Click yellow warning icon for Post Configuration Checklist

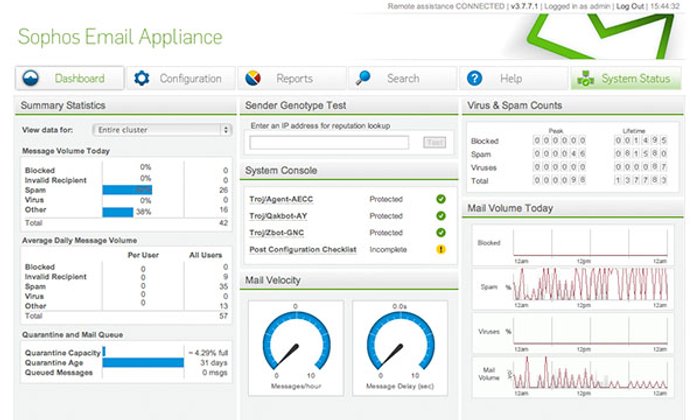click(441, 249)
